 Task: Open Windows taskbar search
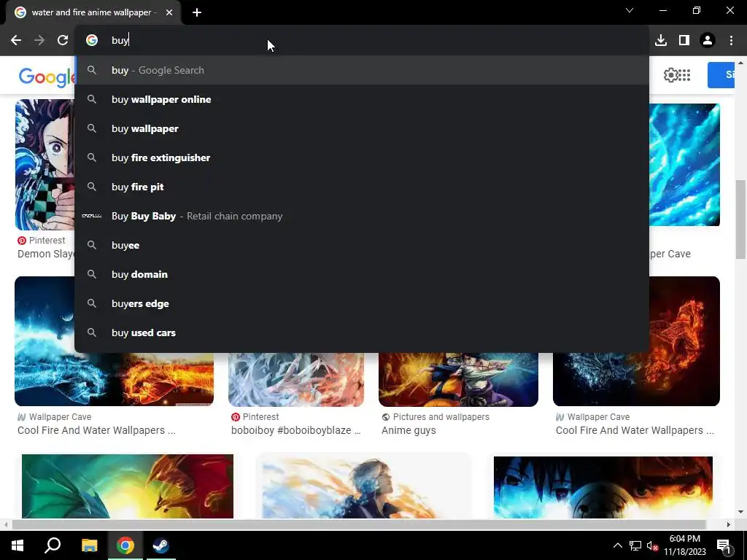click(x=53, y=545)
